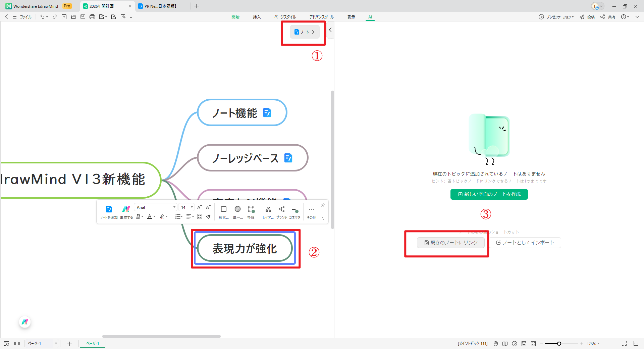The image size is (644, 349).
Task: Open the font size 14 dropdown
Action: 186,207
